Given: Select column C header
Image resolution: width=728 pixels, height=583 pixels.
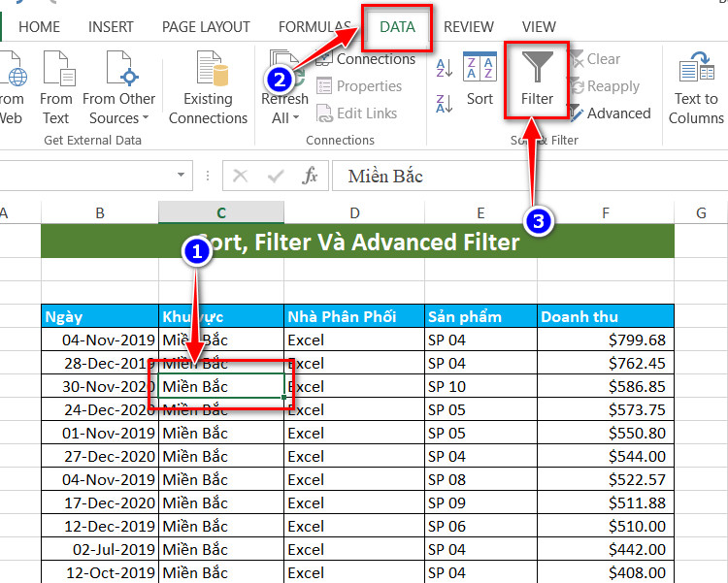Looking at the screenshot, I should click(x=221, y=213).
